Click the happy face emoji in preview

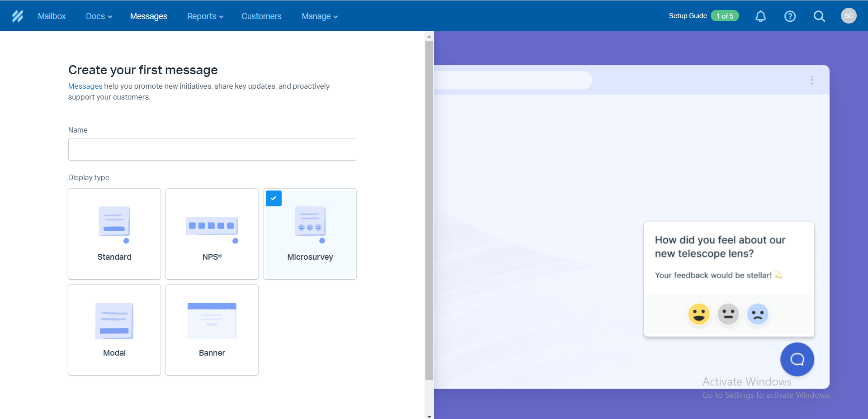pyautogui.click(x=699, y=314)
